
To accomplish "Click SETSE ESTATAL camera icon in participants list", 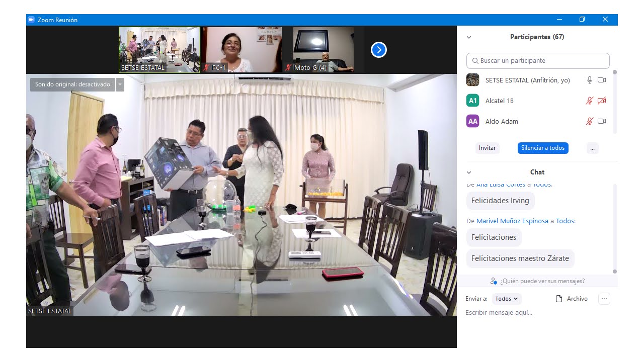I will pyautogui.click(x=602, y=80).
